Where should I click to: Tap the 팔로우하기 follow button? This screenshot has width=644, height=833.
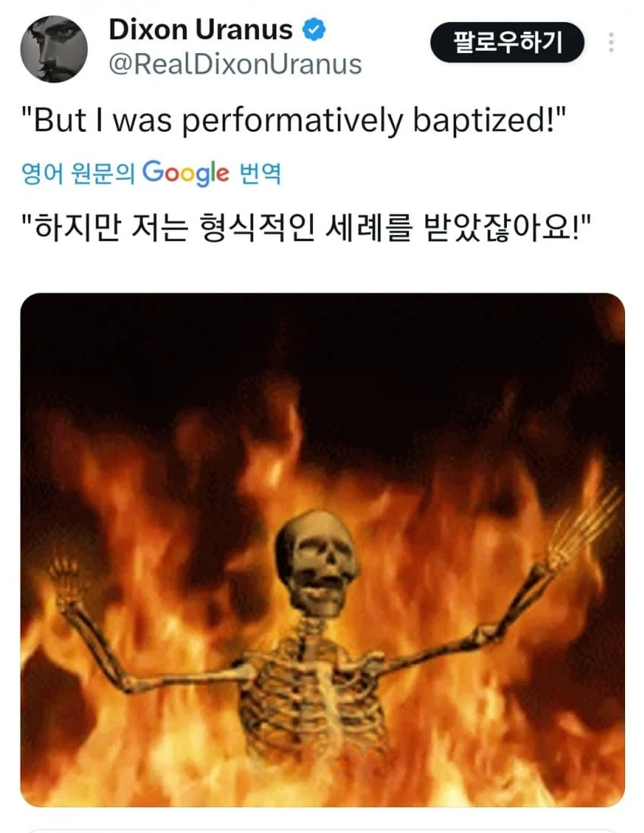click(507, 42)
